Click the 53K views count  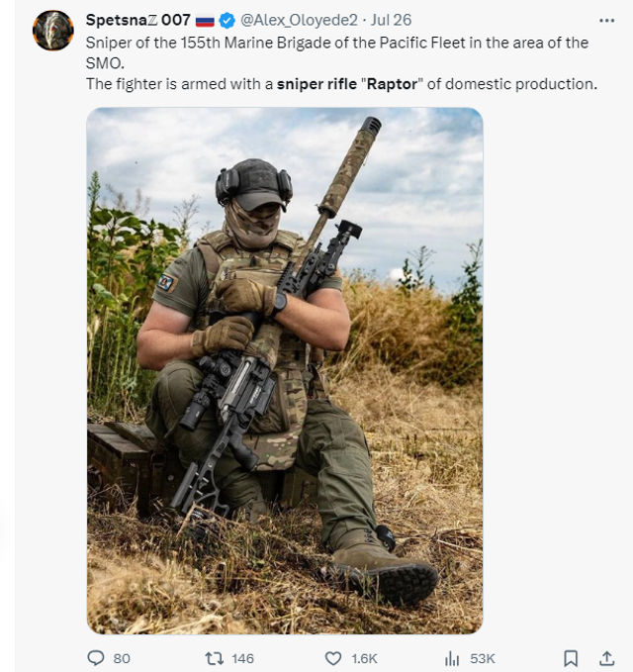coord(483,658)
